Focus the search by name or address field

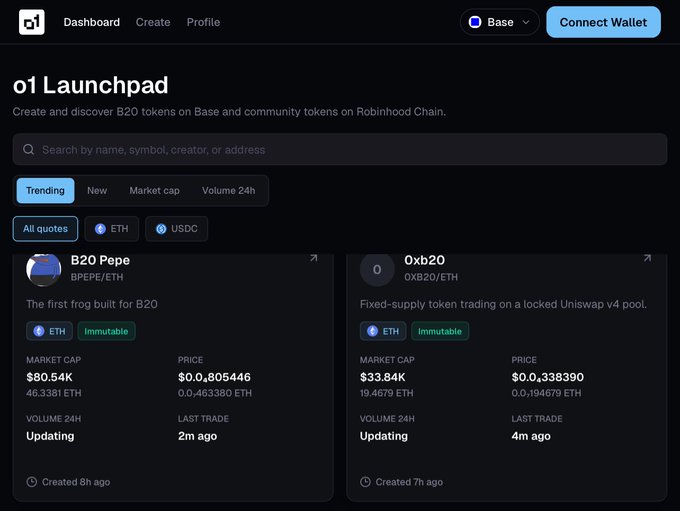click(x=340, y=150)
